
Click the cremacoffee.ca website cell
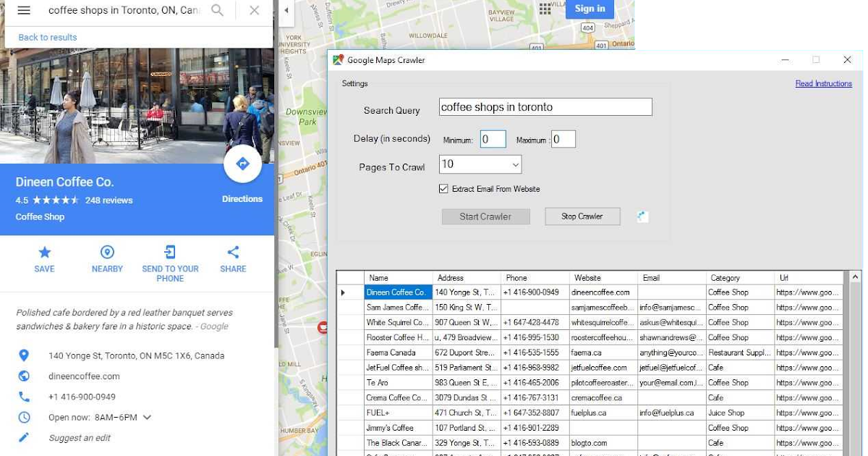pos(603,397)
